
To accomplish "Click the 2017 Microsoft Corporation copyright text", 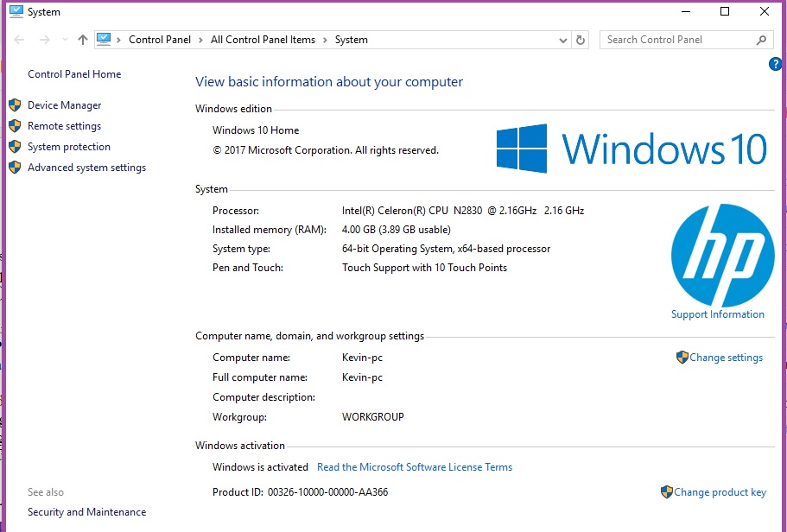I will coord(325,150).
